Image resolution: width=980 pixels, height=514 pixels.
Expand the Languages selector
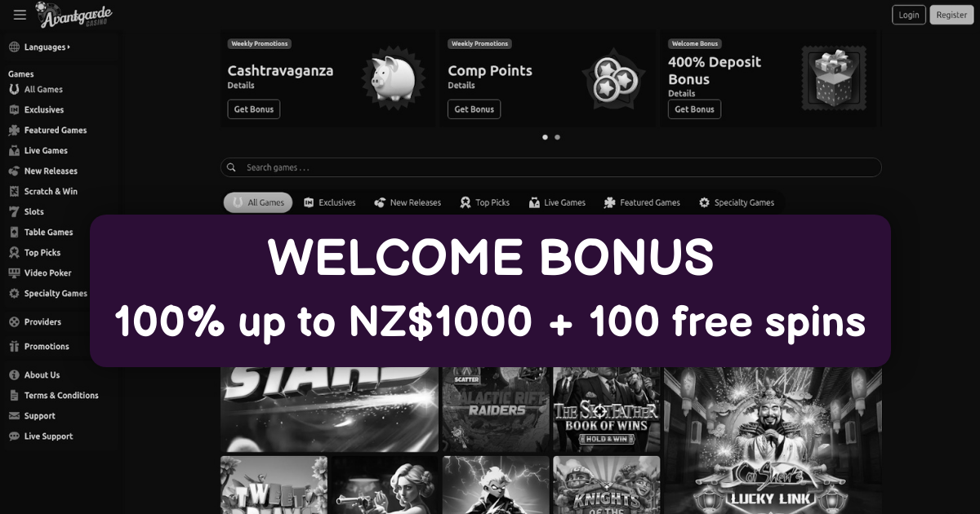47,47
